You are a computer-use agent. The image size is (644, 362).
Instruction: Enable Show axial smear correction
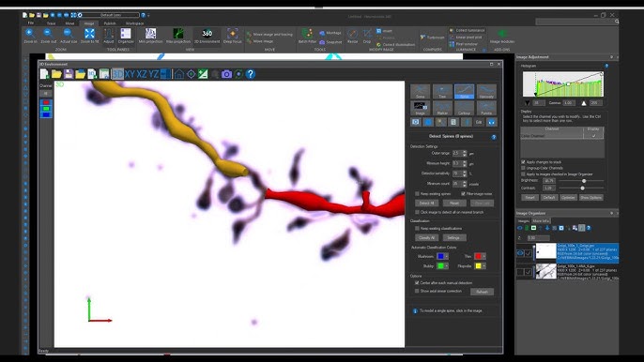[x=417, y=291]
